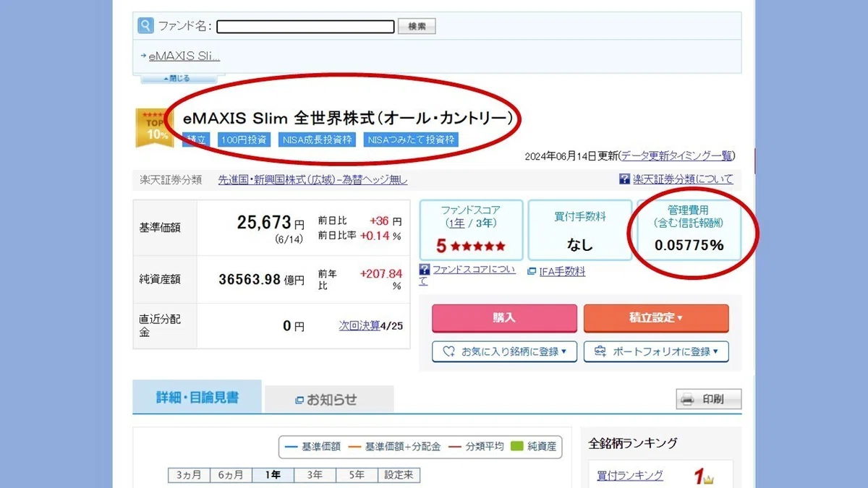The height and width of the screenshot is (488, 868).
Task: Open the 買付ランキング link
Action: 630,475
